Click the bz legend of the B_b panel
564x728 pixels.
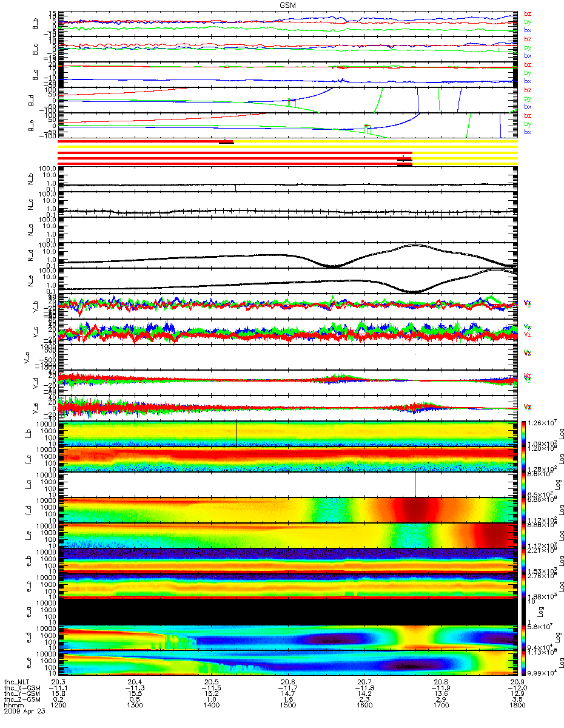click(528, 13)
